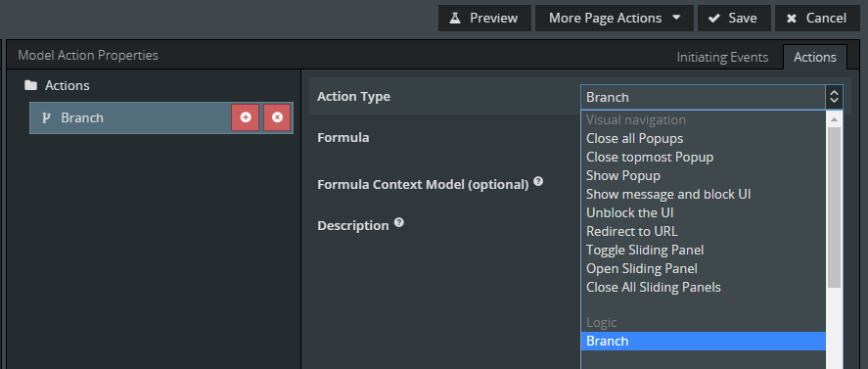Click the scroll-up arrow of option list

834,119
